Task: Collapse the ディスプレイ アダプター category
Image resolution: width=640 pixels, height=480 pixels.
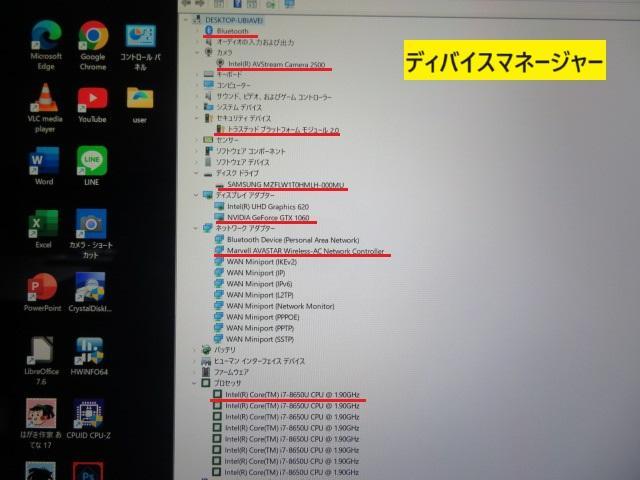Action: [196, 195]
